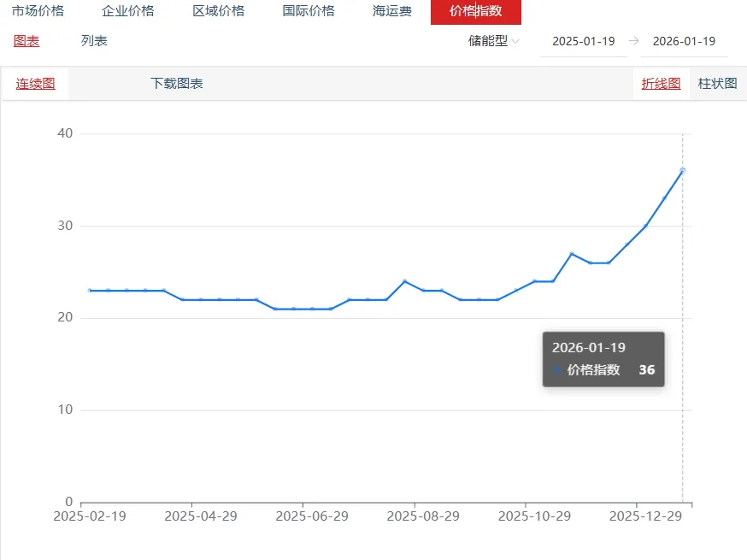Click the arrow between date fields

(633, 41)
